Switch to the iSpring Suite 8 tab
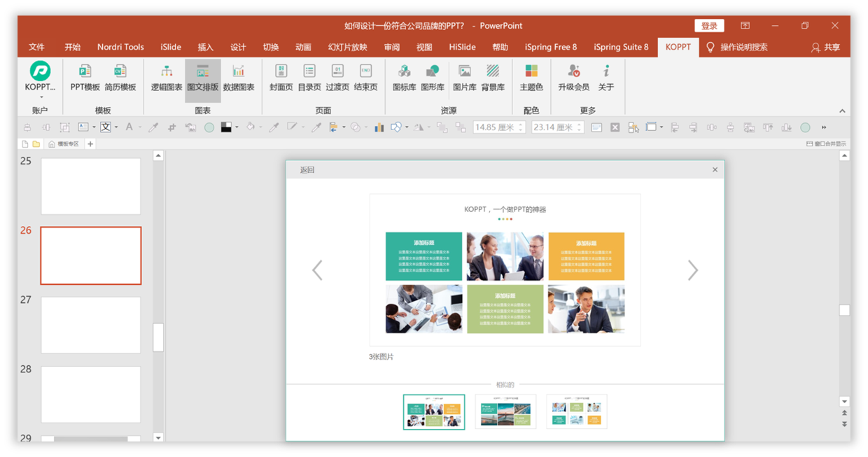Image resolution: width=868 pixels, height=457 pixels. click(621, 48)
